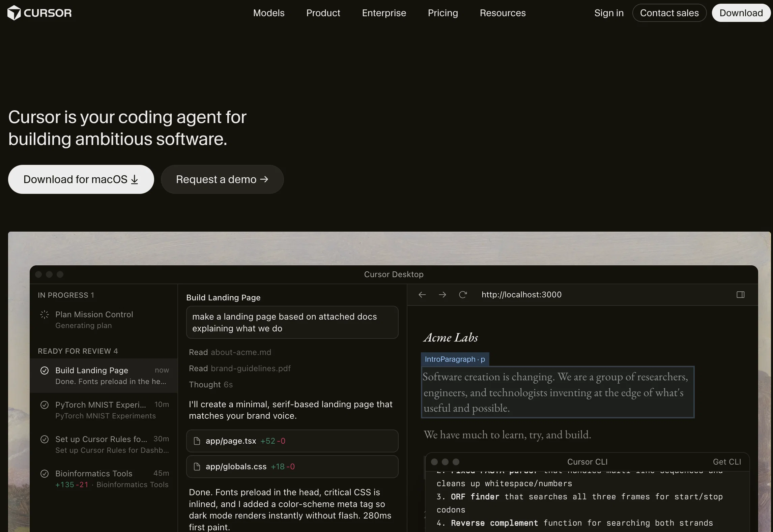Expand the Thought 6s step

point(211,385)
